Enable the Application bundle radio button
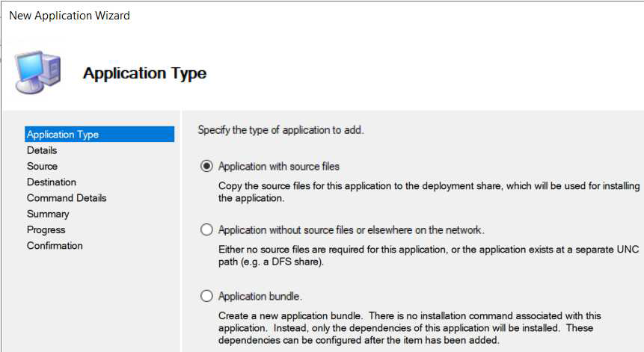 coord(206,296)
